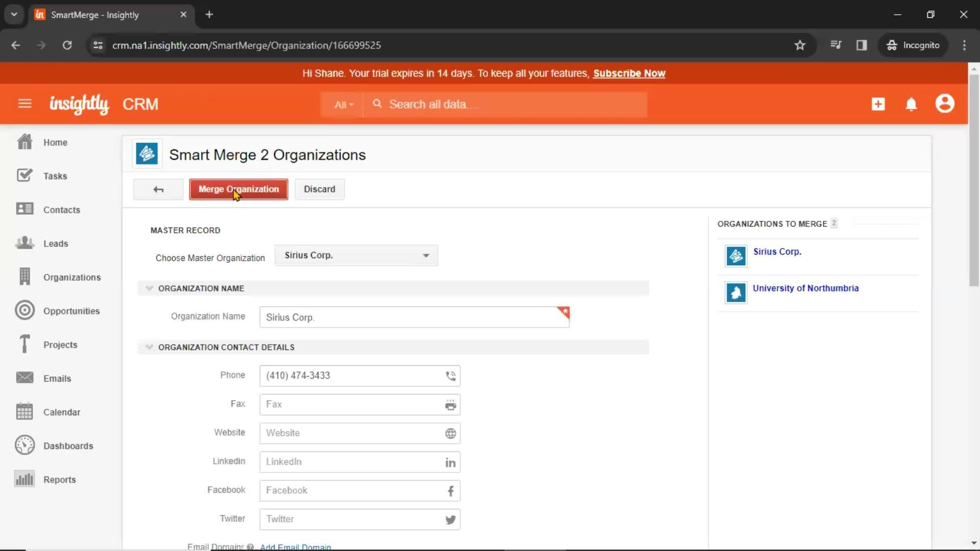This screenshot has height=551, width=980.
Task: Click the search magnifier icon
Action: [x=377, y=104]
